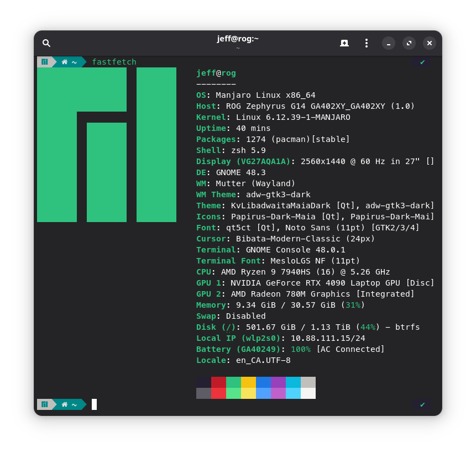The image size is (476, 453).
Task: Click the Terminal line GNOME Console 48.0.1
Action: coord(271,250)
